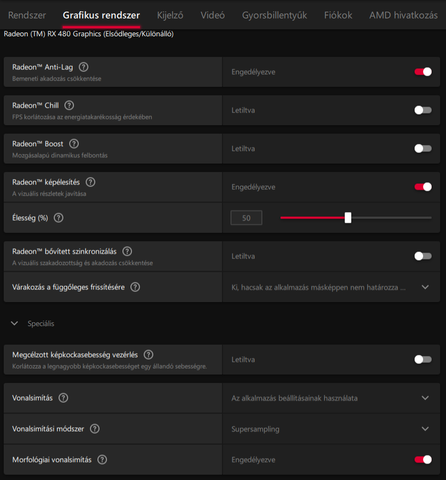Click the Élesség value field showing 50
Image resolution: width=446 pixels, height=480 pixels.
[x=246, y=218]
